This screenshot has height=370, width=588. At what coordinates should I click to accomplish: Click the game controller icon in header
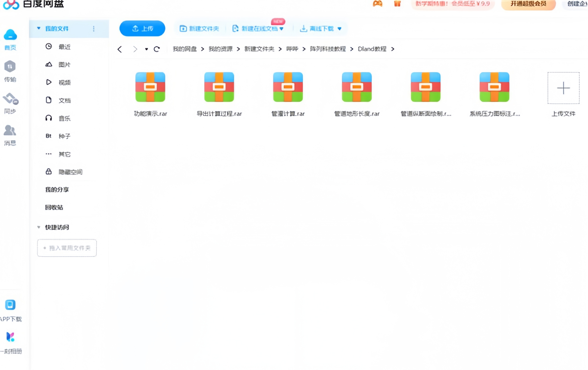(x=377, y=4)
